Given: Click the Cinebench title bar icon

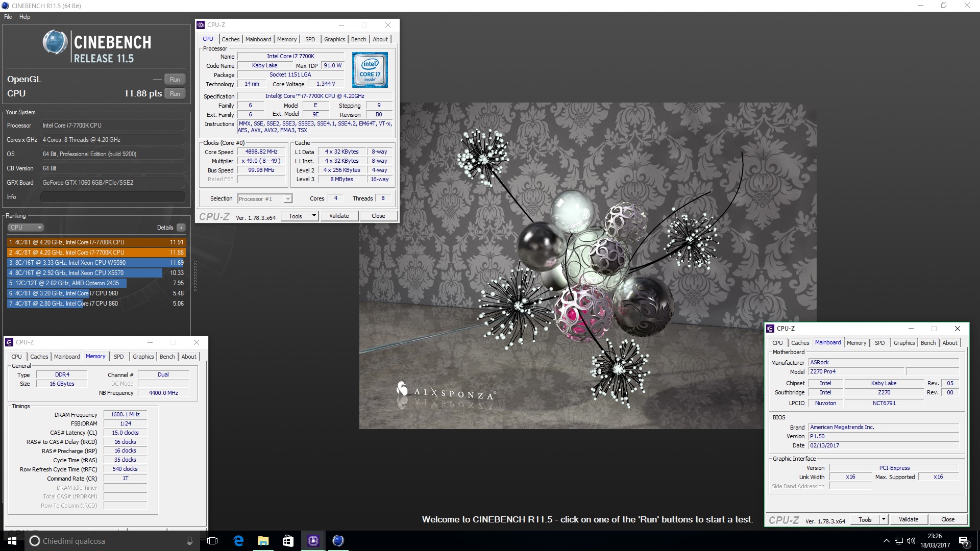Looking at the screenshot, I should click(x=6, y=6).
